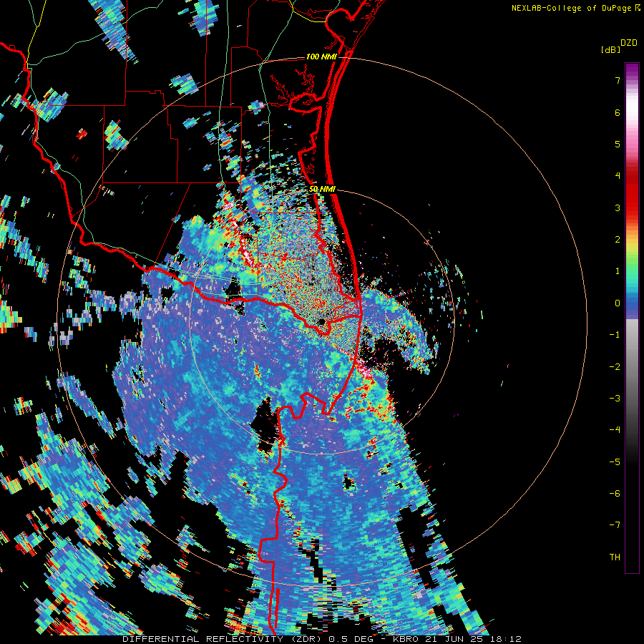Click the -3 value on the dB scale
The image size is (644, 644).
pyautogui.click(x=615, y=399)
